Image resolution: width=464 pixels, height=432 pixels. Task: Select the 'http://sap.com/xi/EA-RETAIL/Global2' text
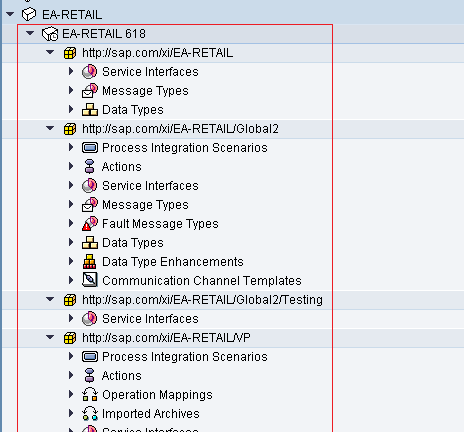180,129
